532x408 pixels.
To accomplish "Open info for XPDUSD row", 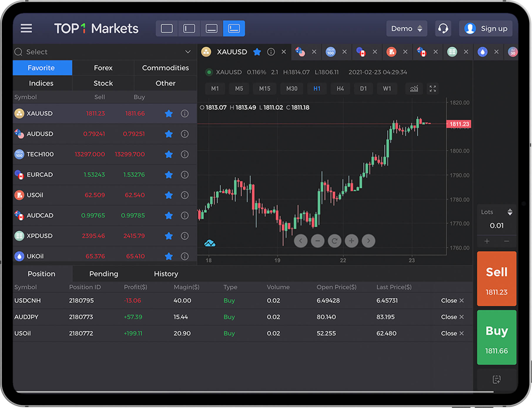I will click(x=184, y=236).
